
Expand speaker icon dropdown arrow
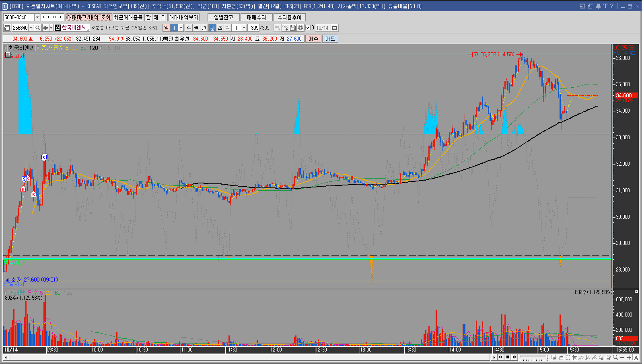point(51,28)
